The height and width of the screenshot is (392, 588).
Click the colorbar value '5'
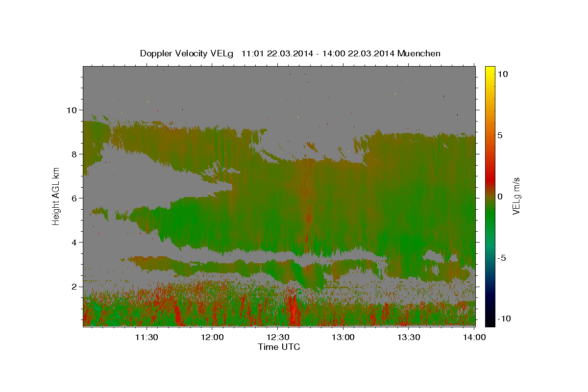(500, 135)
